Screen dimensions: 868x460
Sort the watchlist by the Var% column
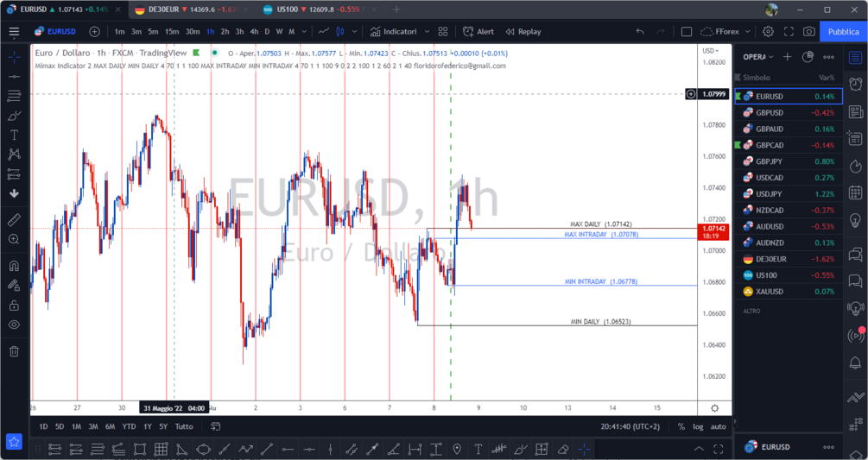click(x=827, y=78)
